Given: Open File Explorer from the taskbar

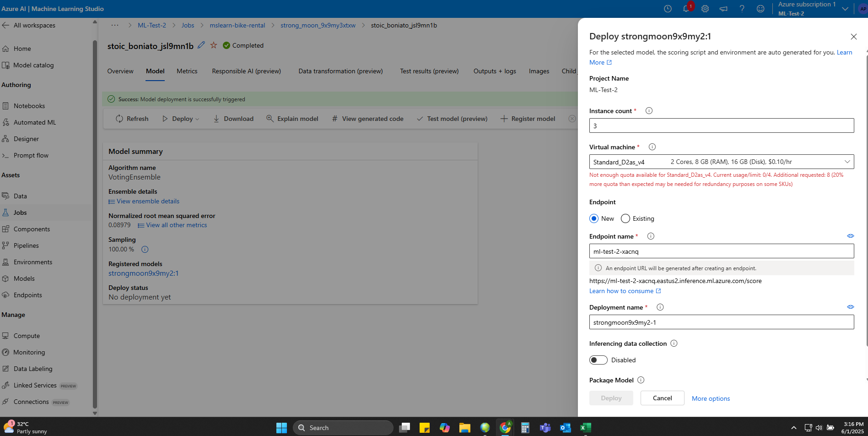Looking at the screenshot, I should tap(465, 428).
